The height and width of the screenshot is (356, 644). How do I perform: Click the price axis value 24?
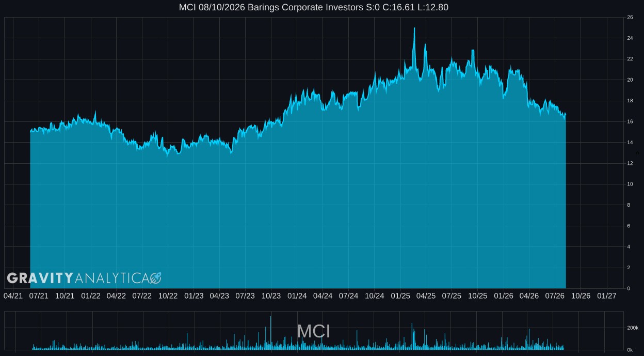(630, 38)
